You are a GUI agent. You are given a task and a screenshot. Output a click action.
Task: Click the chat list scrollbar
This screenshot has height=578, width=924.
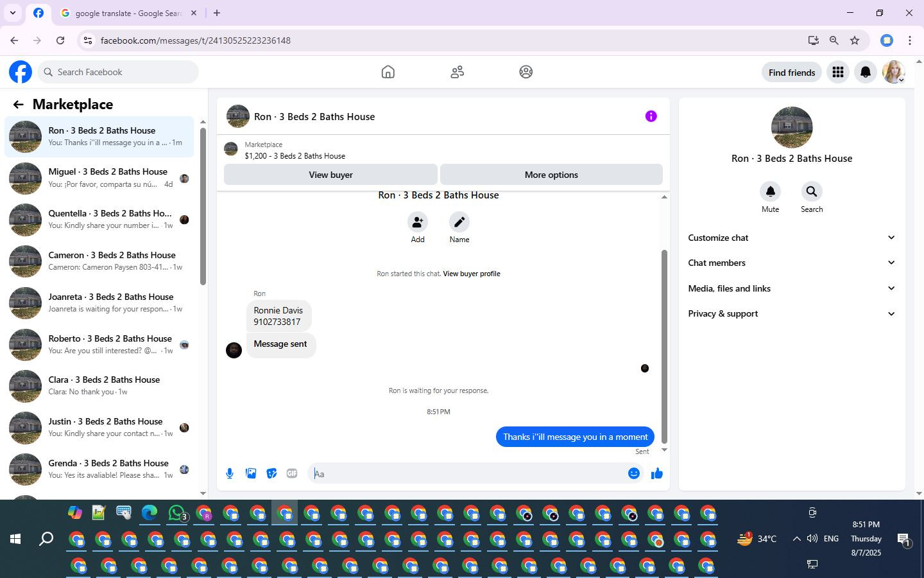click(203, 206)
